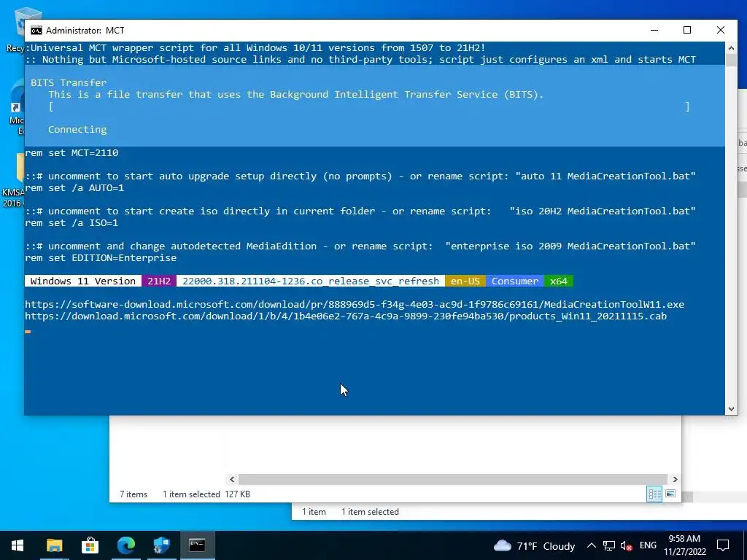Click the muted volume tray icon

point(627,545)
